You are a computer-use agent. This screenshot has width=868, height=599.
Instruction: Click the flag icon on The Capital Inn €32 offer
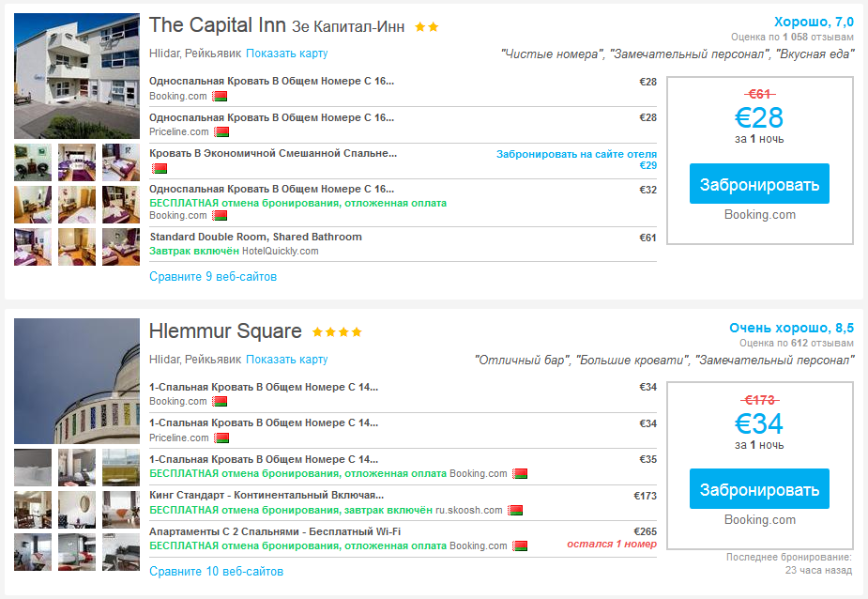[x=220, y=215]
